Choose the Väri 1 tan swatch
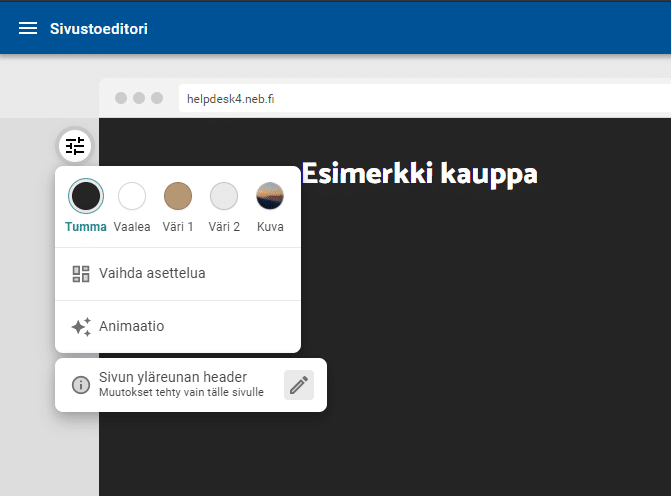 click(178, 196)
